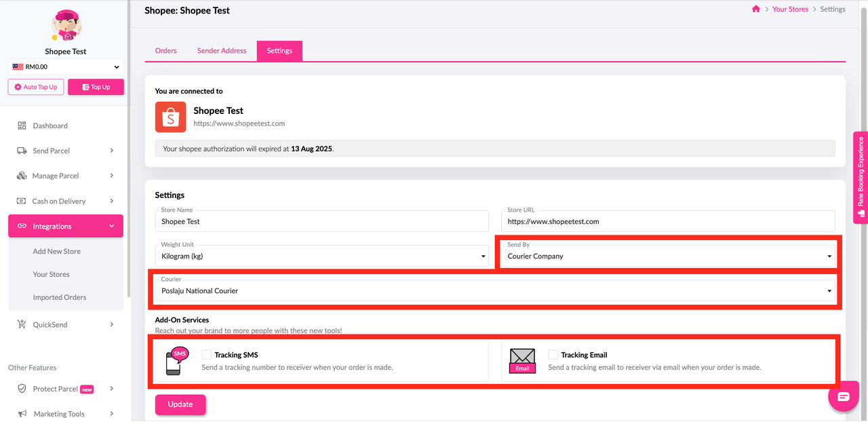
Task: Click the Protect Parcel shield icon
Action: (22, 389)
